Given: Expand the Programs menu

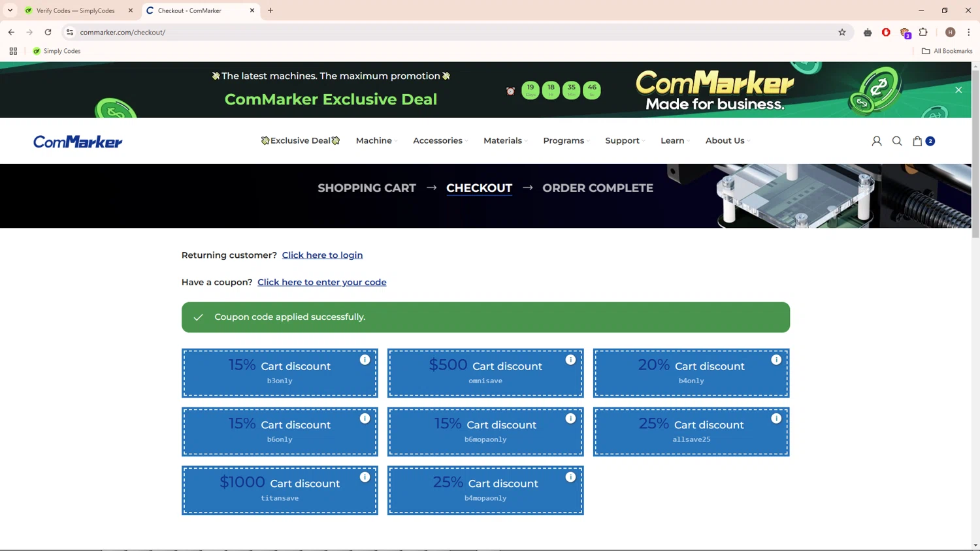Looking at the screenshot, I should tap(566, 140).
